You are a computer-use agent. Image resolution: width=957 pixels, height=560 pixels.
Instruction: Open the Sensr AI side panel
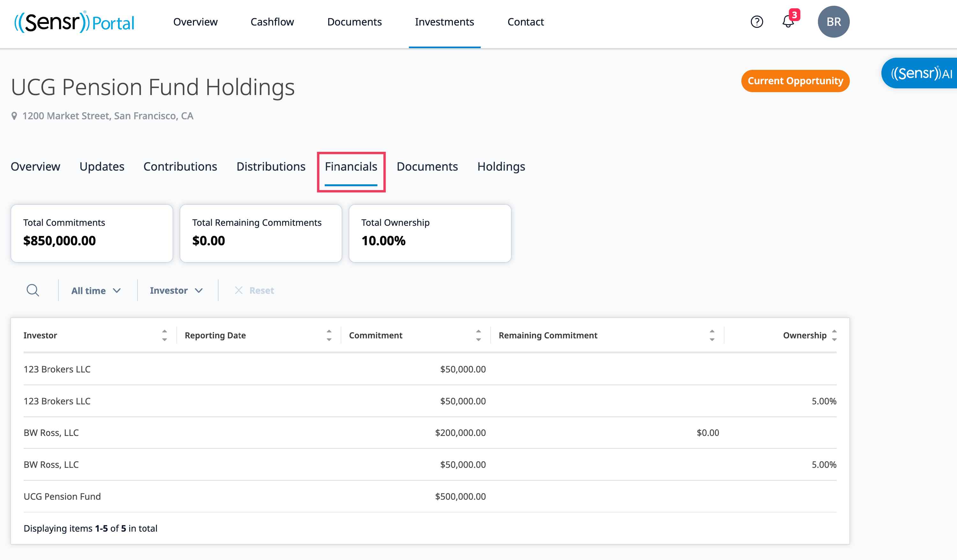pos(921,73)
